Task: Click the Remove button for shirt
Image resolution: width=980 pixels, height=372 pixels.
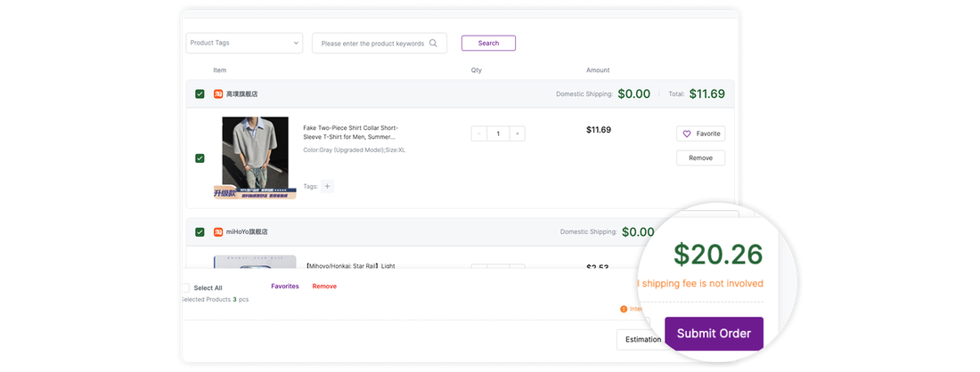Action: (x=700, y=158)
